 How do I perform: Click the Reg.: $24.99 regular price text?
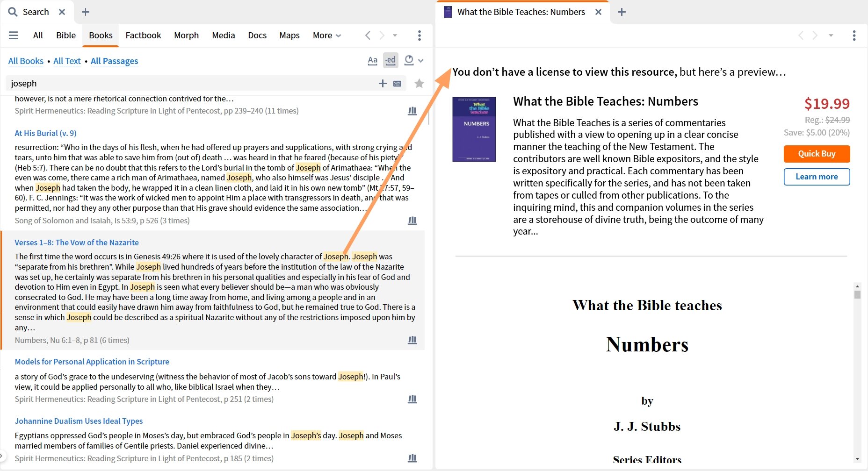click(x=827, y=120)
